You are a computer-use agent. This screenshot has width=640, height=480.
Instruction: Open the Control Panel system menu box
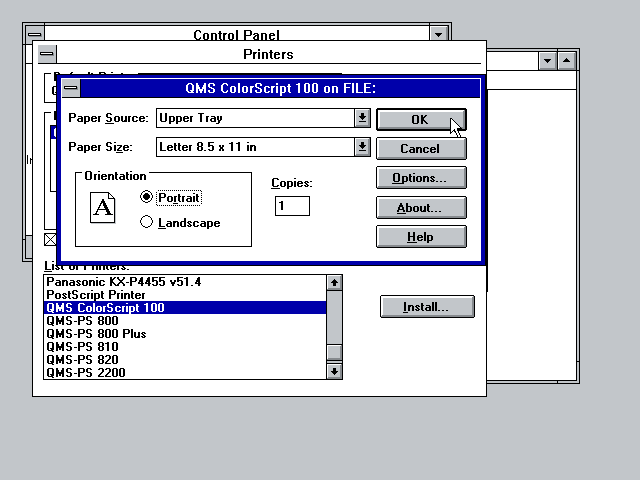click(35, 34)
